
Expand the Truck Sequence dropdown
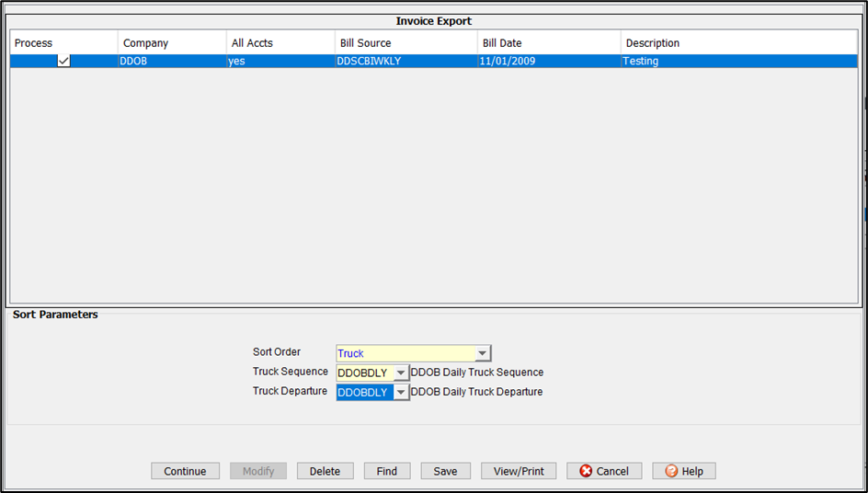401,373
